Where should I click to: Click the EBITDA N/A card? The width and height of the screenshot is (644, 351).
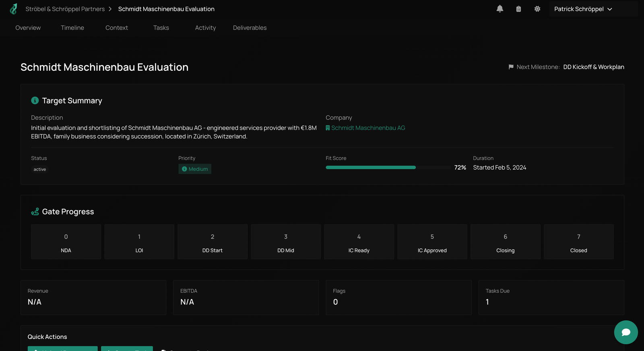tap(246, 298)
